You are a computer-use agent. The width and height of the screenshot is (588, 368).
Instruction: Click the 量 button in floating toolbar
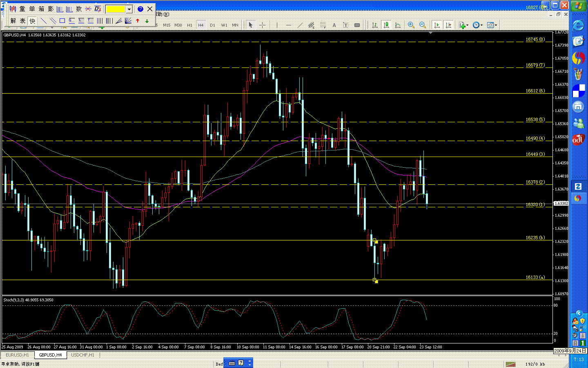22,9
